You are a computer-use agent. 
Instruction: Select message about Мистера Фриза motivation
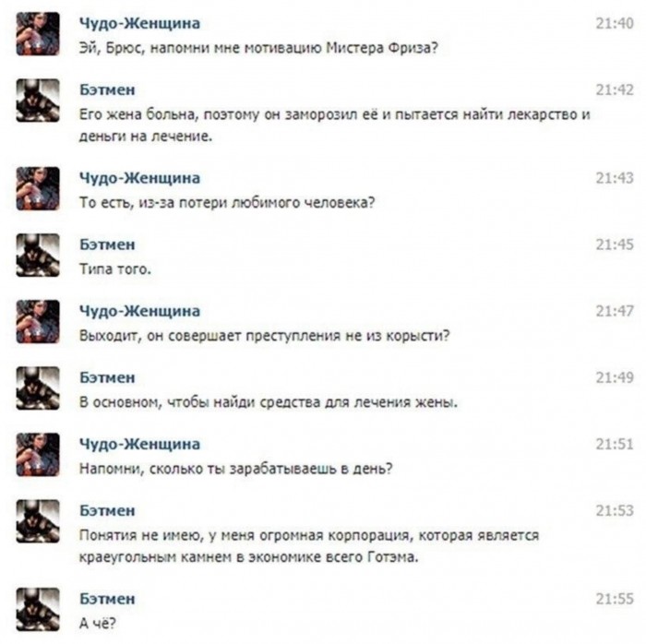click(x=258, y=48)
